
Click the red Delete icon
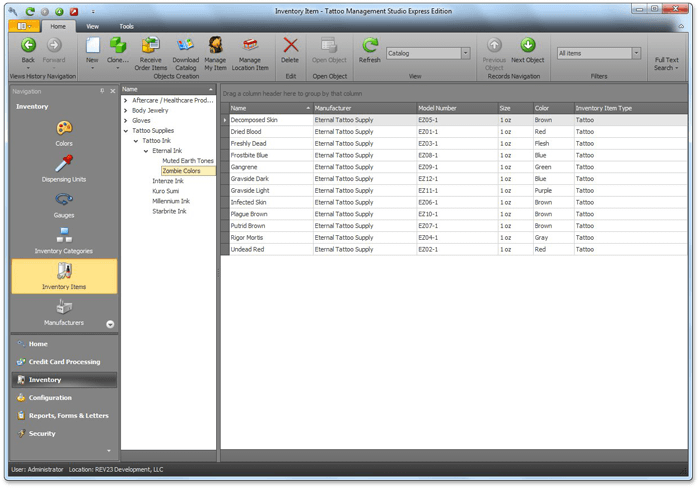tap(290, 46)
